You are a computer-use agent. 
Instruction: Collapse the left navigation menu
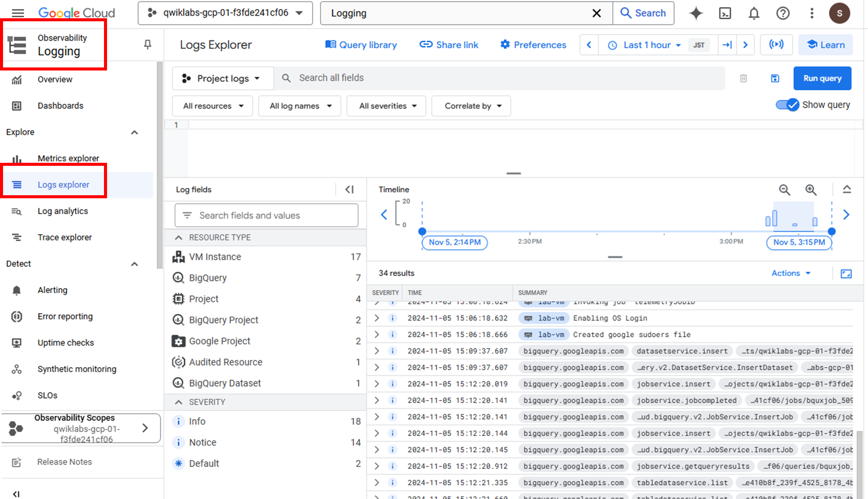[x=16, y=493]
